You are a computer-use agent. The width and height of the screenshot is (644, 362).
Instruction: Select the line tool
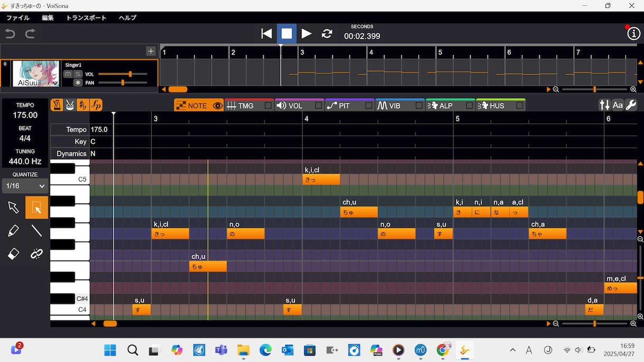point(36,231)
